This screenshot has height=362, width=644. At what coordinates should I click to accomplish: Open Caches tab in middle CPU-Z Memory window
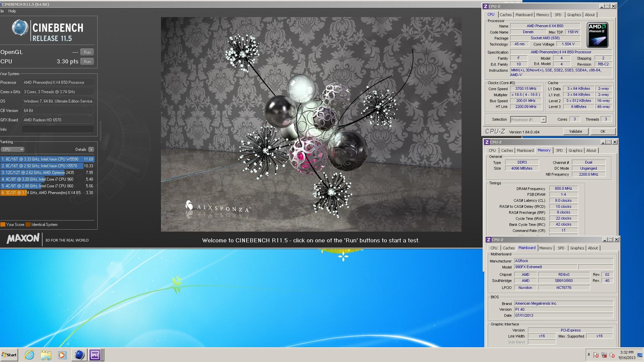coord(507,150)
